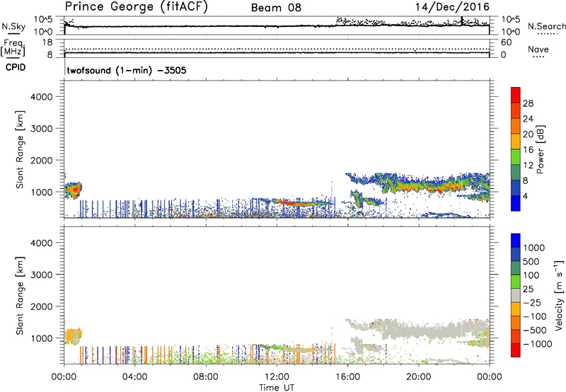Click the 'Nave' legend label
This screenshot has height=392, width=566.
[x=538, y=49]
